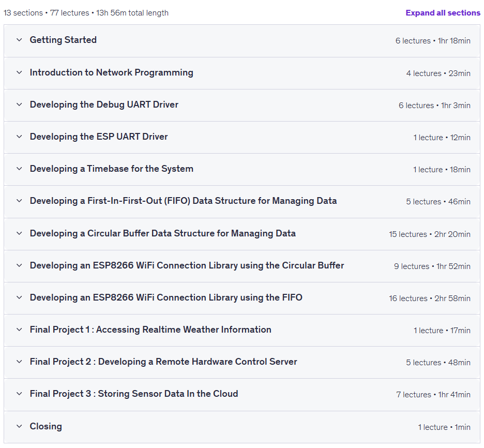Select WiFi Connection Library using Circular Buffer title
Screen dimensions: 484x448
187,265
